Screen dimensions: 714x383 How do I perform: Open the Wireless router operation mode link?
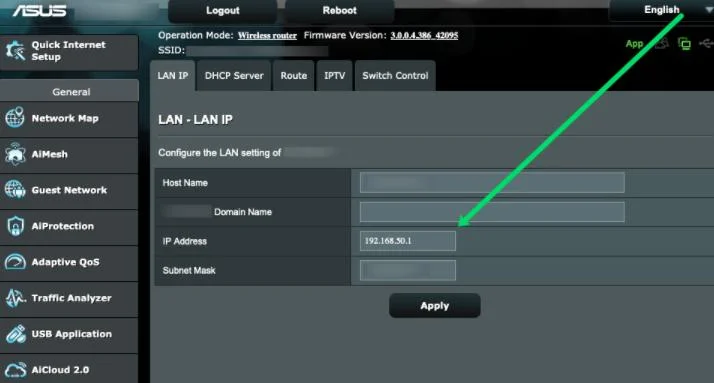click(267, 36)
